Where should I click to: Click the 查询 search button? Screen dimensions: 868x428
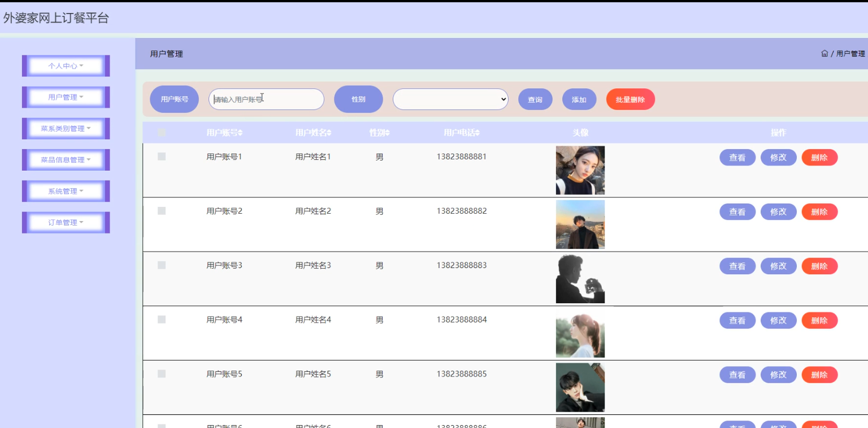[x=535, y=100]
